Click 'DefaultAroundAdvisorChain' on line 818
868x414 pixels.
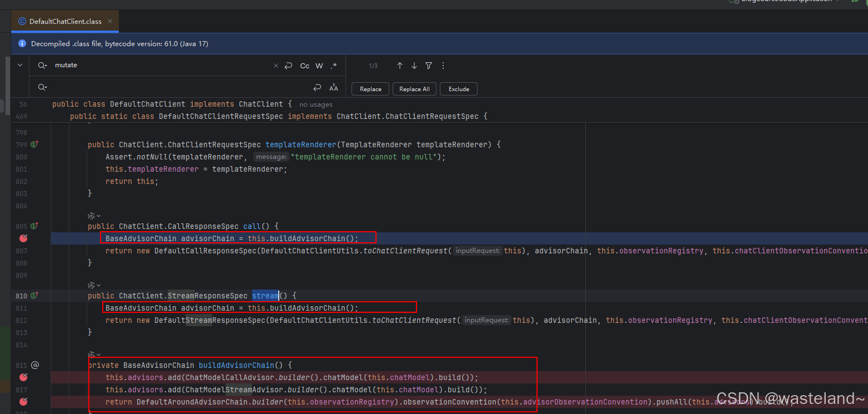click(192, 402)
